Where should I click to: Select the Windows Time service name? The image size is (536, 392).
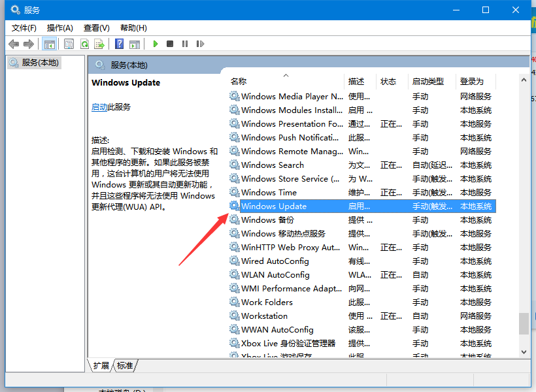[269, 193]
